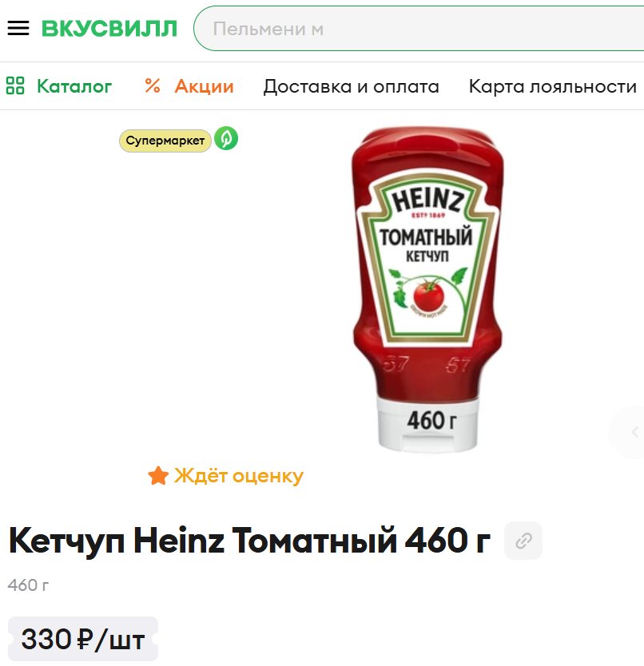This screenshot has height=666, width=644.
Task: Open the hamburger menu icon
Action: point(18,29)
